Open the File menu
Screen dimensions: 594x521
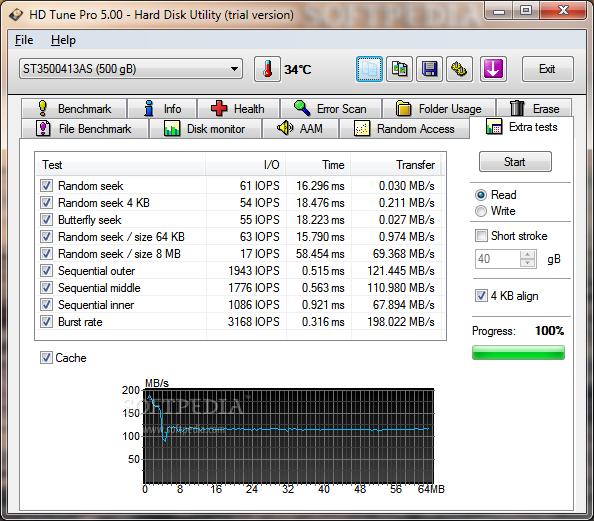24,40
